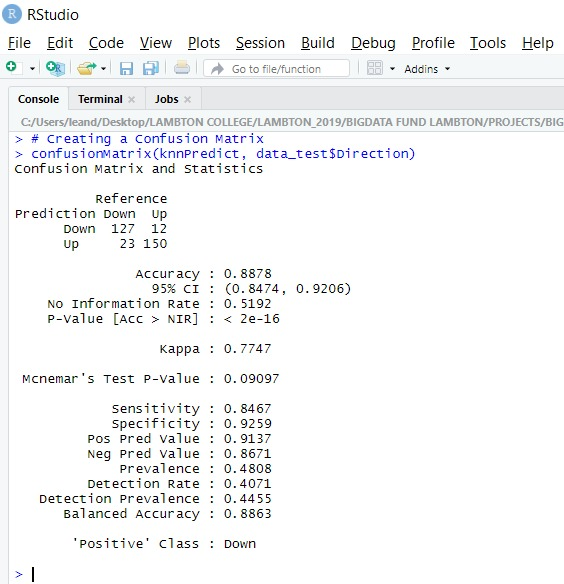
Task: Open the Edit menu
Action: click(60, 43)
